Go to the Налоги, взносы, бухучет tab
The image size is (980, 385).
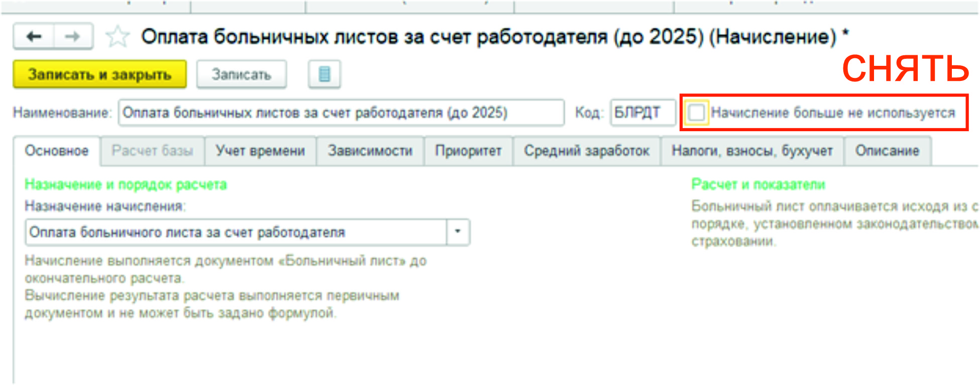coord(752,151)
